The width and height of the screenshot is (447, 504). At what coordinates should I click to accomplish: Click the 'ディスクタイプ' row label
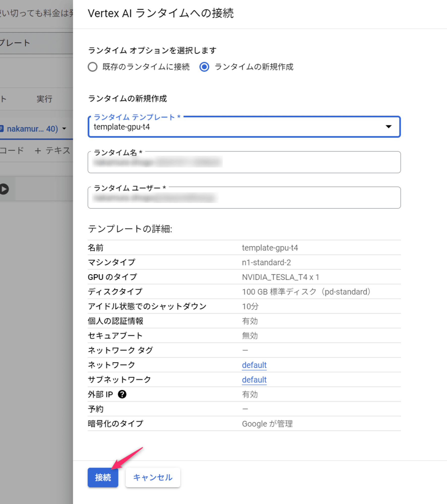pyautogui.click(x=115, y=292)
